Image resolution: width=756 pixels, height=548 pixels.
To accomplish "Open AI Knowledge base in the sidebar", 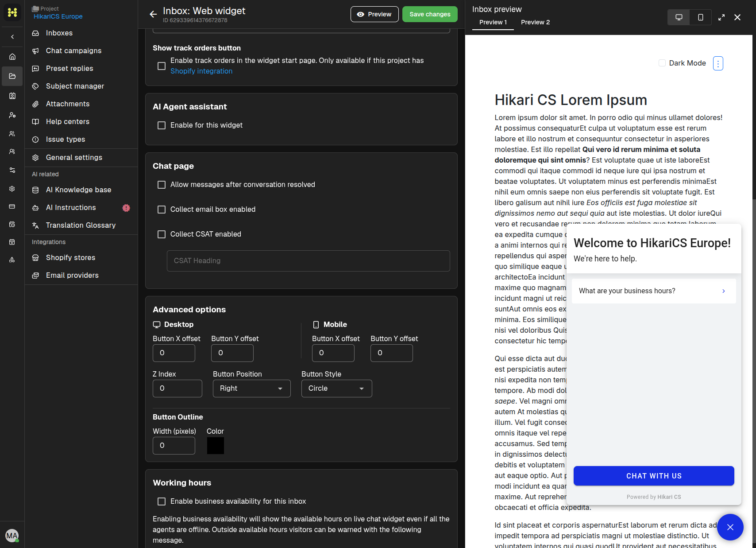I will (81, 190).
